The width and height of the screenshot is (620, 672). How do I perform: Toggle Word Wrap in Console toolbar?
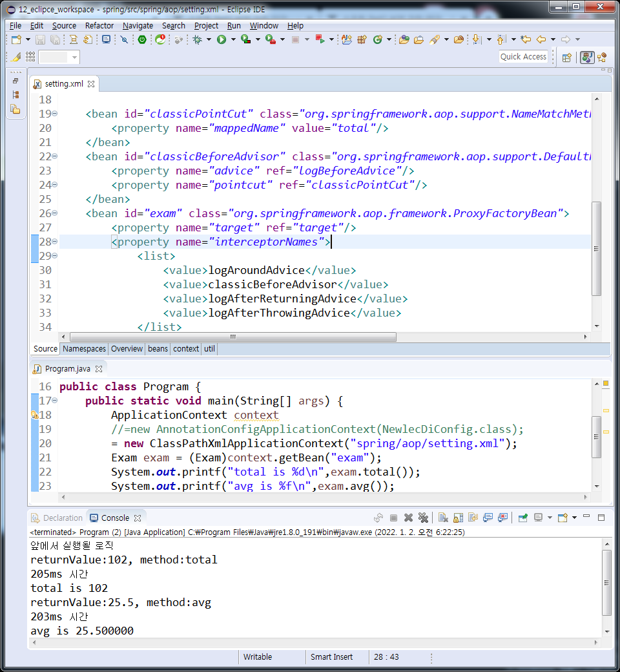tap(473, 518)
